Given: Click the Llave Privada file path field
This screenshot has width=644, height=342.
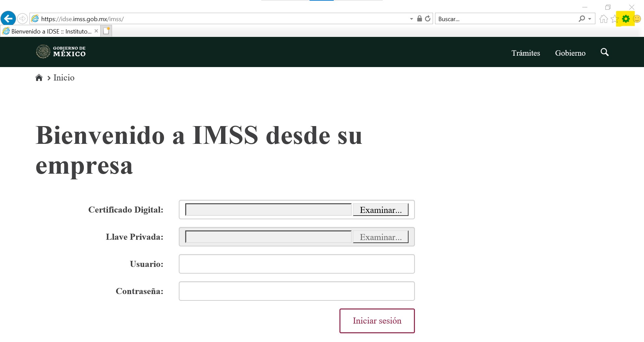Looking at the screenshot, I should tap(268, 237).
